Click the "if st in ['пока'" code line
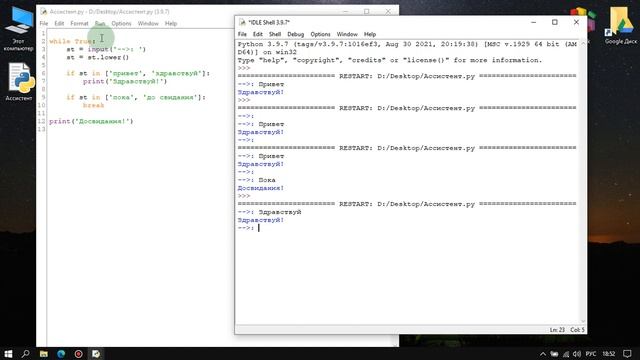 click(x=136, y=97)
